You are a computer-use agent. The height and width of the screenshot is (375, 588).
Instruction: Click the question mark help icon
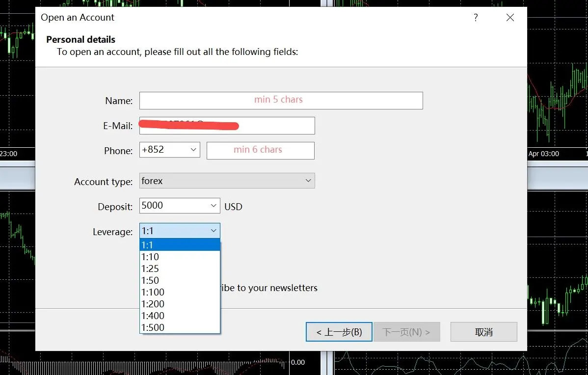pos(476,18)
